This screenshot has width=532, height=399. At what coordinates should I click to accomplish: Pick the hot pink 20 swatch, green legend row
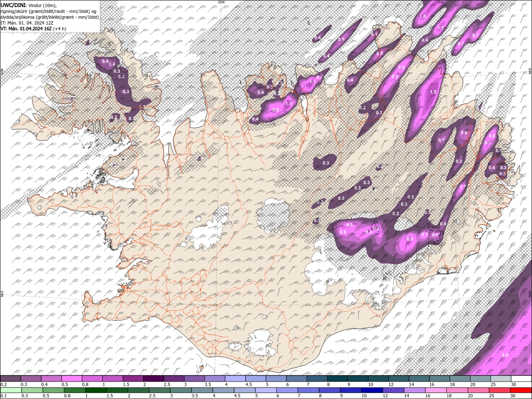point(478,390)
